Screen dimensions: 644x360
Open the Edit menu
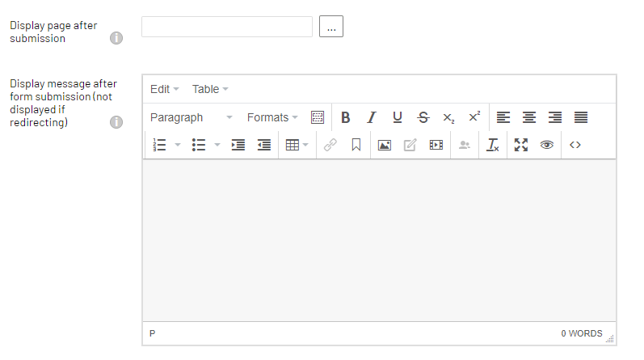tap(164, 89)
